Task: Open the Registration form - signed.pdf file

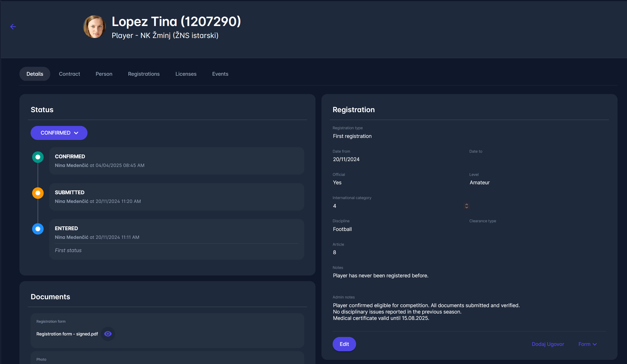Action: point(67,334)
